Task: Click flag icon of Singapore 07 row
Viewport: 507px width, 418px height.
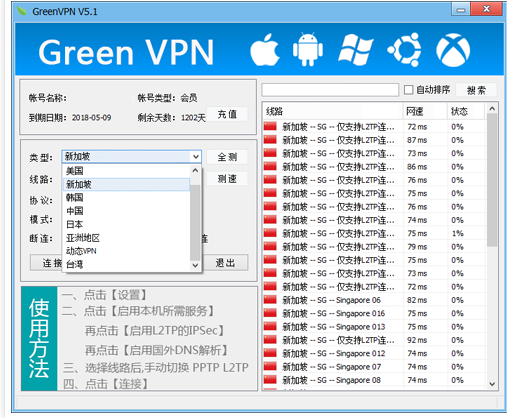Action: click(x=270, y=366)
